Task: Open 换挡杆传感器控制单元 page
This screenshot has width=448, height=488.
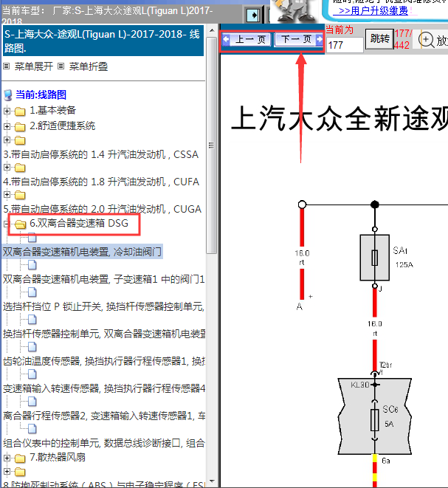Action: 103,334
